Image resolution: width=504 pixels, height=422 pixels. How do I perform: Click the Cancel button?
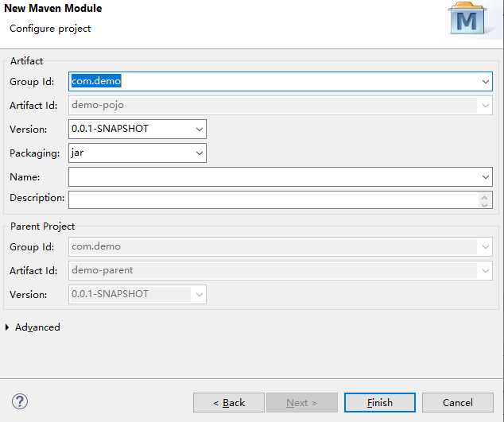click(x=457, y=402)
